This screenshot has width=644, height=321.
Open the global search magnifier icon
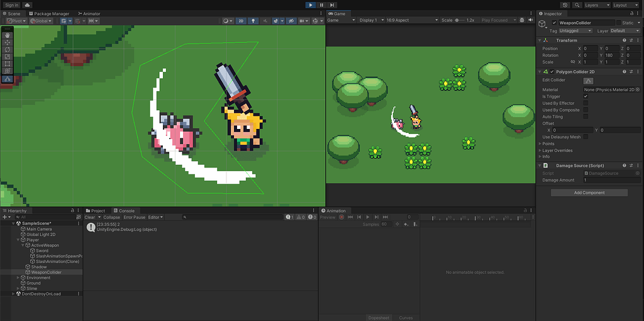(576, 5)
